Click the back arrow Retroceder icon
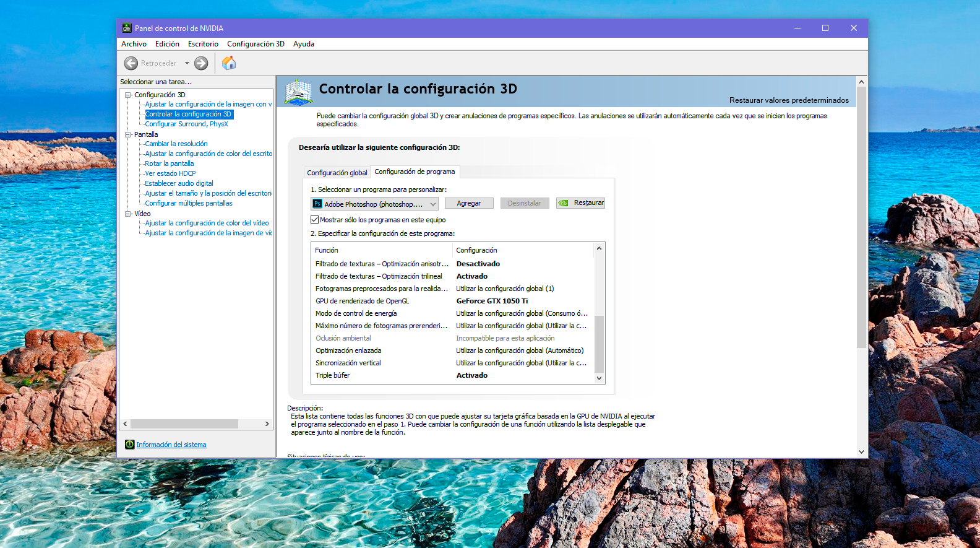Image resolution: width=980 pixels, height=548 pixels. (131, 63)
